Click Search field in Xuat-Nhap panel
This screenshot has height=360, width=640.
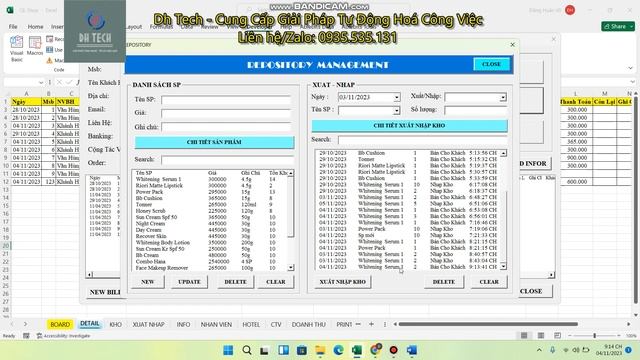coord(422,140)
